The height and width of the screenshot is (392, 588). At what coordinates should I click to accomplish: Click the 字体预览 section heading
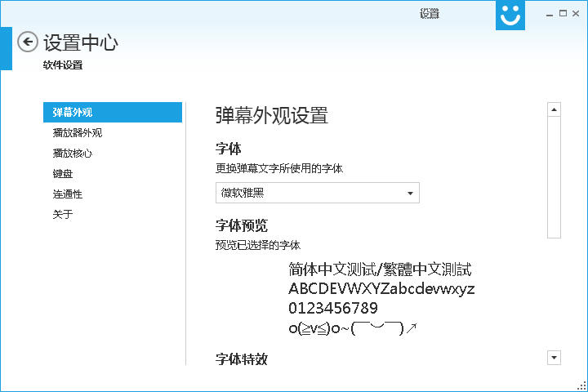click(x=241, y=225)
